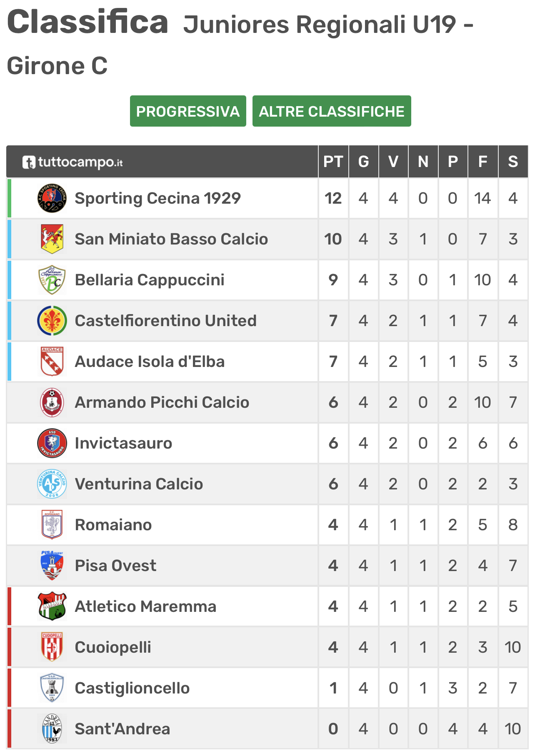This screenshot has width=535, height=756.
Task: Select the Atletico Maremma team name
Action: [146, 606]
